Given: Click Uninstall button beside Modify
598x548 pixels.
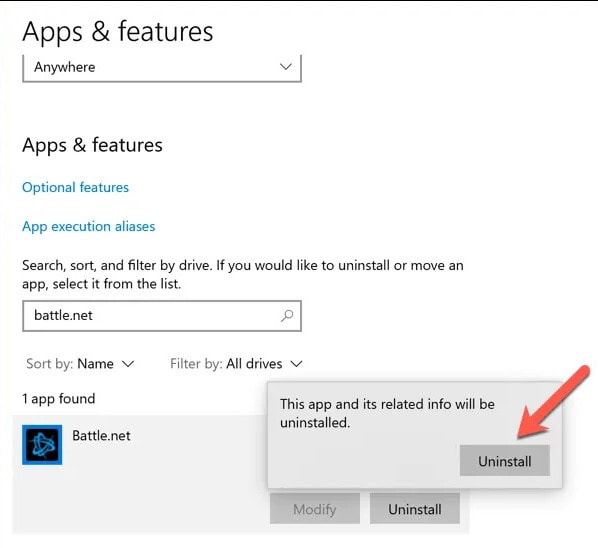Looking at the screenshot, I should (x=415, y=509).
